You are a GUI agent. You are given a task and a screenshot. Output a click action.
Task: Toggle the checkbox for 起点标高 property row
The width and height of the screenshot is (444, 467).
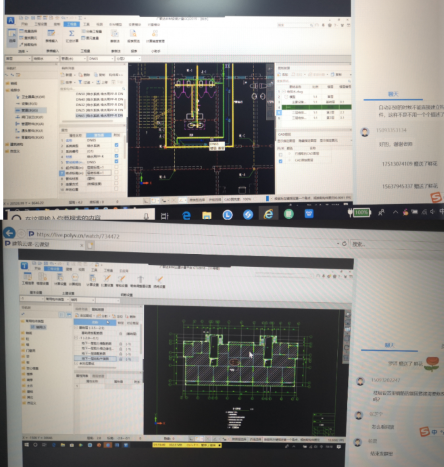(x=116, y=167)
